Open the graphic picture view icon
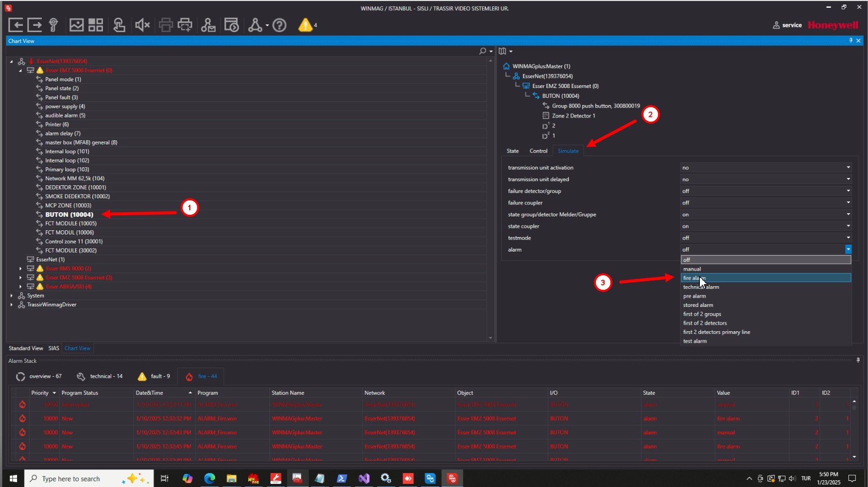Image resolution: width=868 pixels, height=487 pixels. [77, 25]
